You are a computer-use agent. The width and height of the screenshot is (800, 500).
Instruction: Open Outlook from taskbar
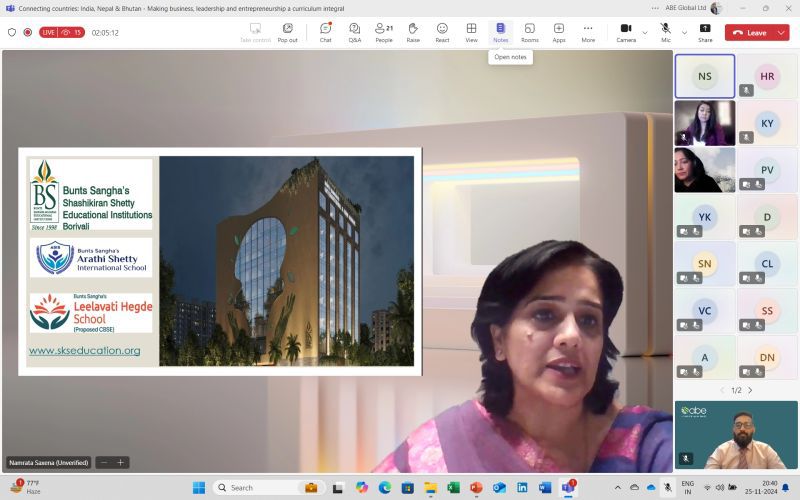(499, 488)
